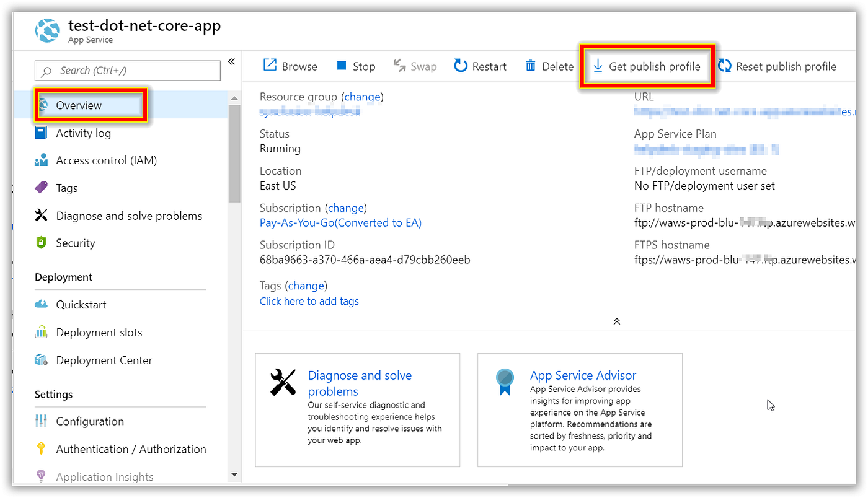Open the Tags menu item
This screenshot has width=868, height=498.
tap(66, 188)
